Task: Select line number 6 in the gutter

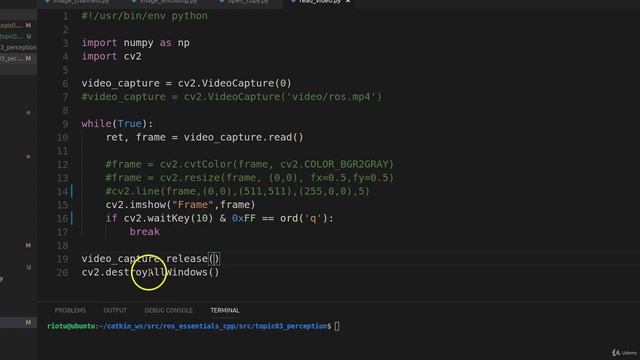Action: (x=65, y=83)
